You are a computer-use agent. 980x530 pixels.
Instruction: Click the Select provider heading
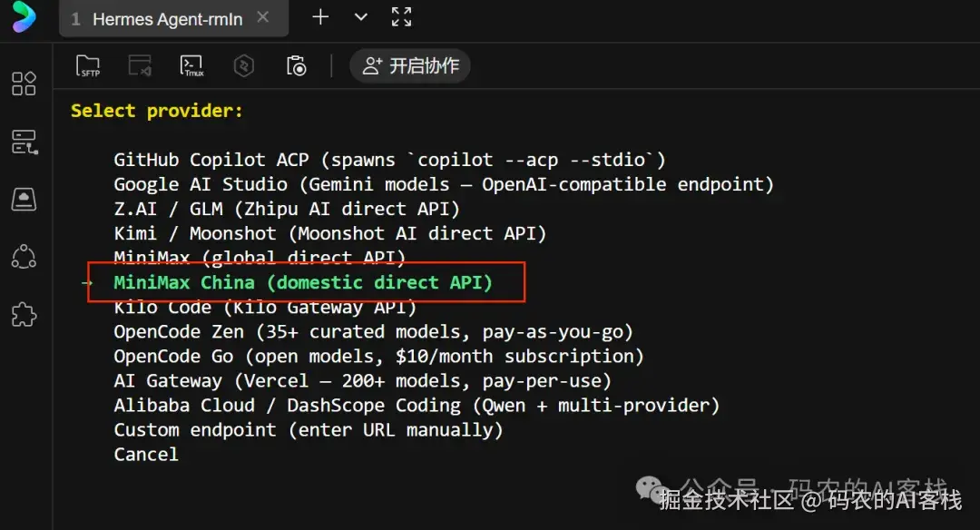156,112
